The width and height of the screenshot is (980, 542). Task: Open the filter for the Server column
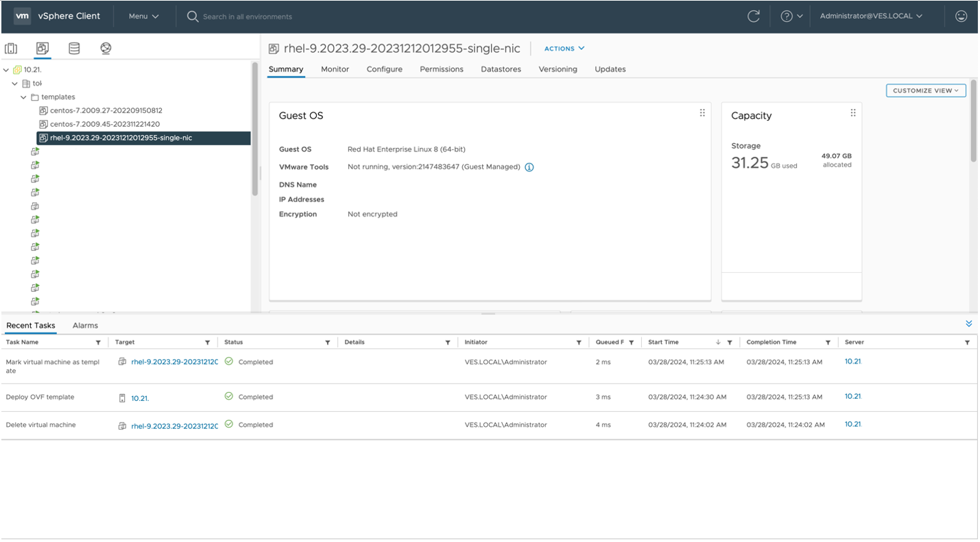click(968, 342)
